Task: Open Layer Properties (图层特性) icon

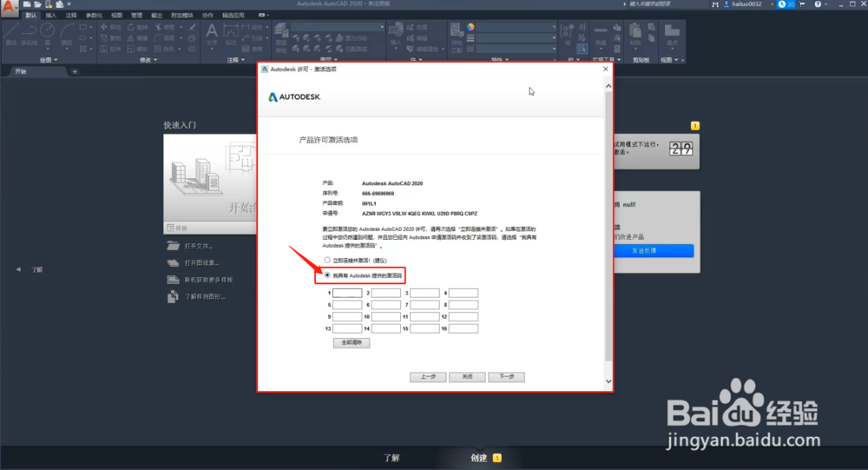Action: point(281,37)
